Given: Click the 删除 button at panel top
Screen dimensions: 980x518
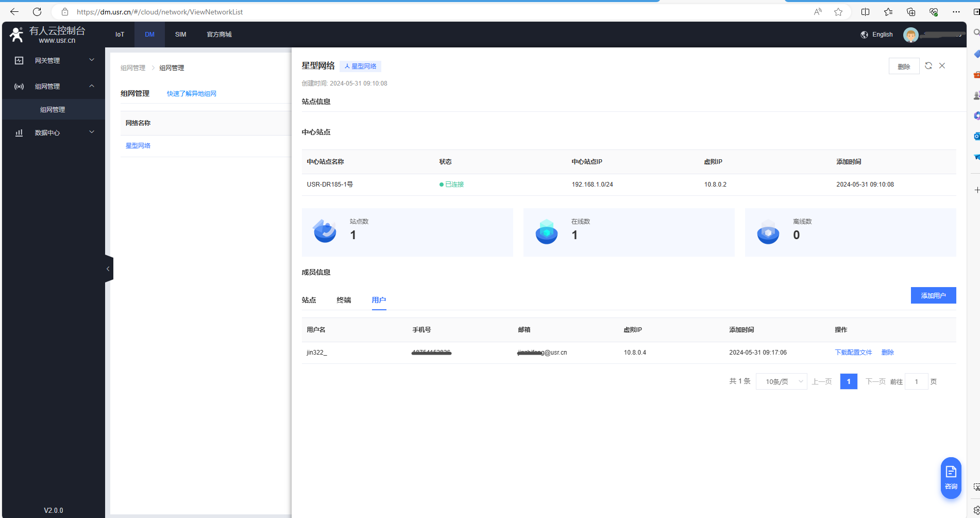Looking at the screenshot, I should pyautogui.click(x=904, y=66).
